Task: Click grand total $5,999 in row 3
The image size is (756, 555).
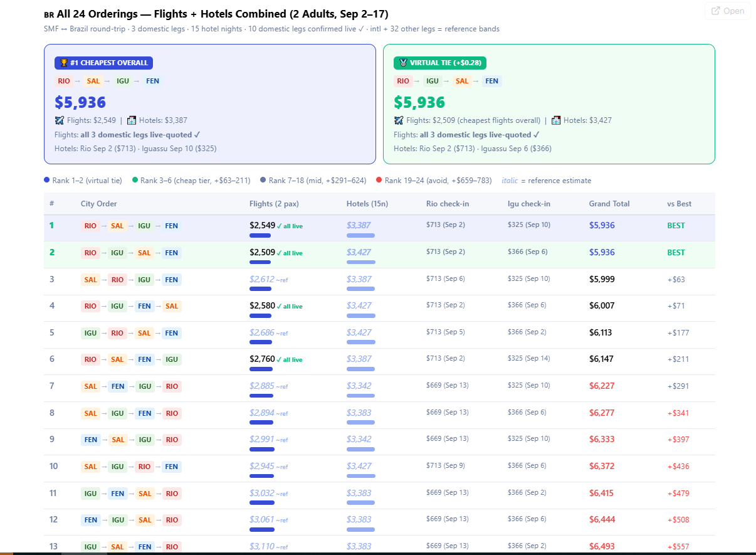Action: 602,279
